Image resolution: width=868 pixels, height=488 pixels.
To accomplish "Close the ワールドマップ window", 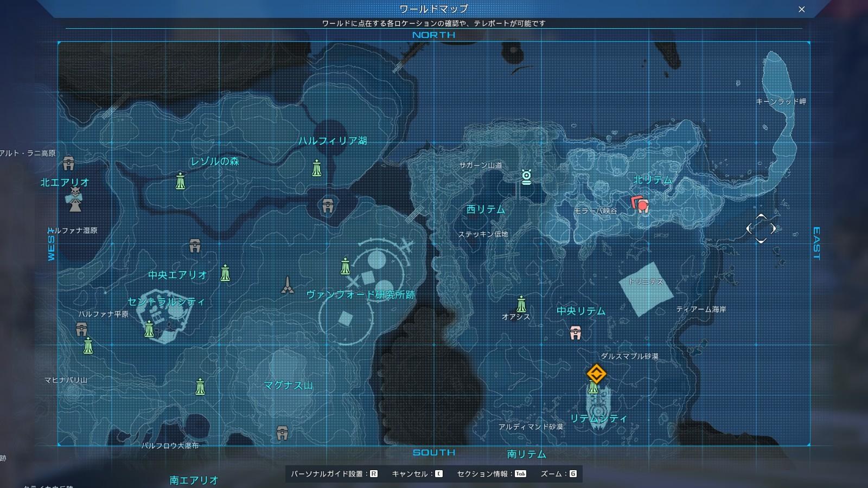I will coord(801,9).
